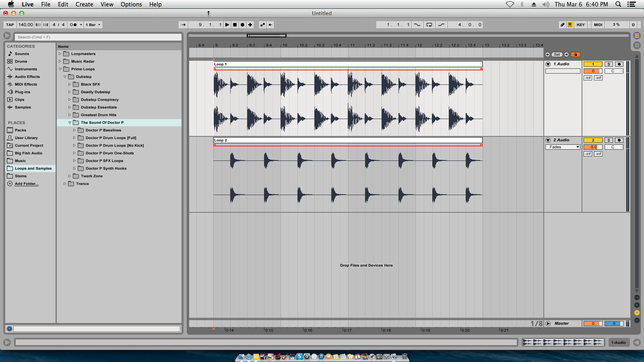Open the KEY map mode

click(x=580, y=25)
